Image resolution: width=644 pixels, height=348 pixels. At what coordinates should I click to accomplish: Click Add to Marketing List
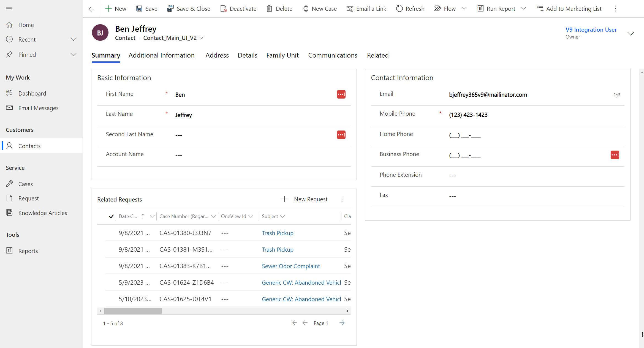tap(569, 9)
